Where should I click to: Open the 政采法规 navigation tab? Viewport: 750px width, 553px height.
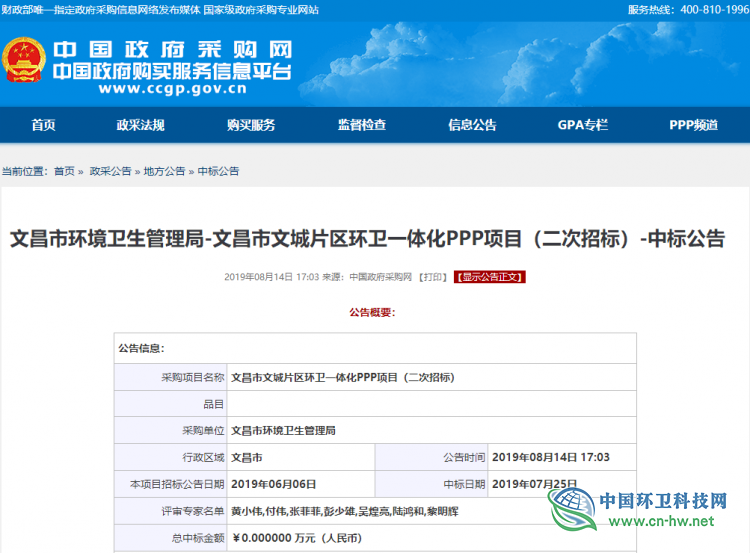pyautogui.click(x=141, y=125)
